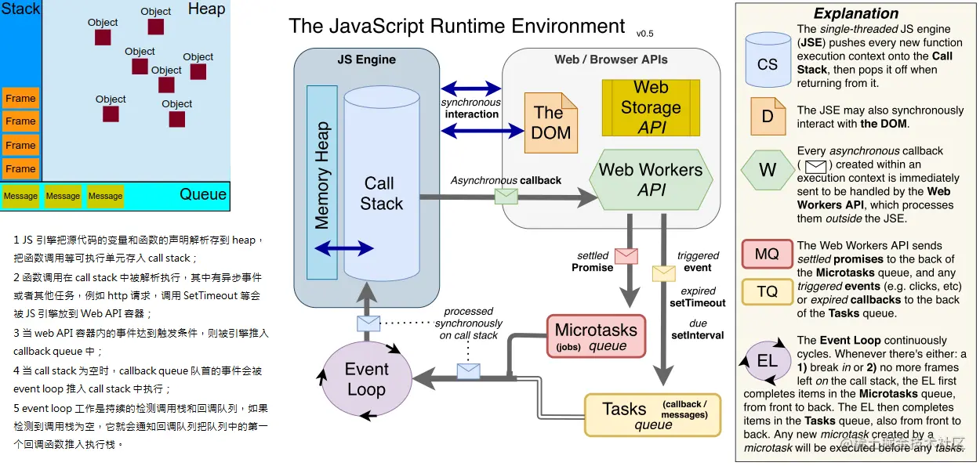Click the Queue label in the small diagram

[x=203, y=194]
